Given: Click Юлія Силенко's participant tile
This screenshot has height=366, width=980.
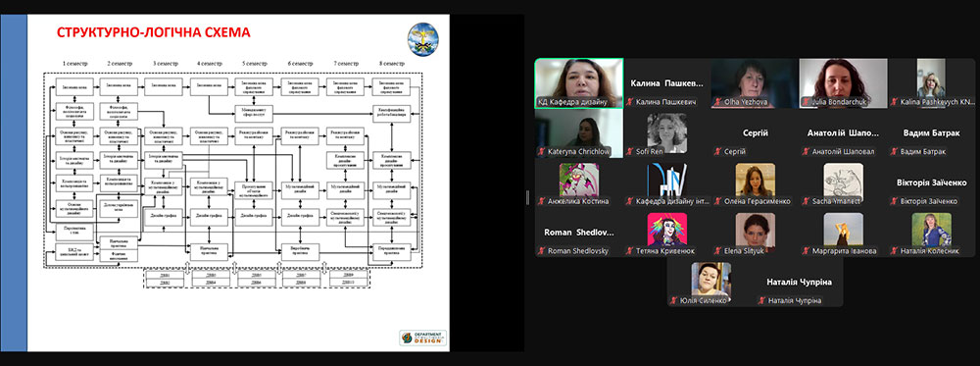Looking at the screenshot, I should [711, 283].
